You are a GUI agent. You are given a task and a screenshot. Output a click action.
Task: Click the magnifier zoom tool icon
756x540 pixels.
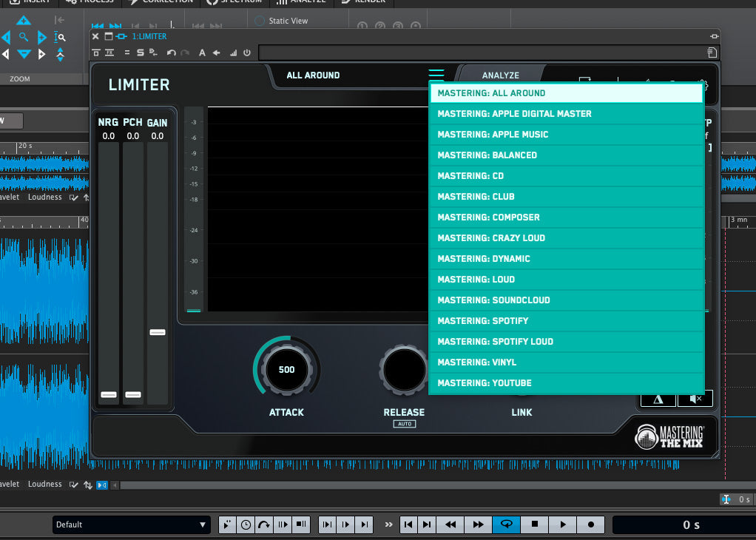pyautogui.click(x=23, y=37)
